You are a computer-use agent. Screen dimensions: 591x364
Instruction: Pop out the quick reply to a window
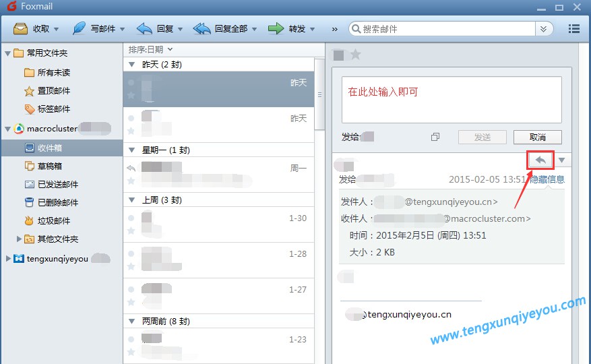(x=435, y=137)
